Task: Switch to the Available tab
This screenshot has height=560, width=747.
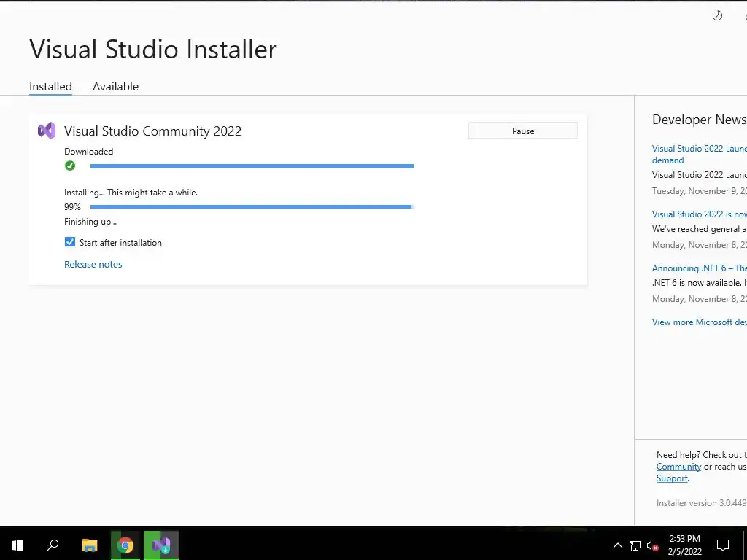Action: click(x=116, y=86)
